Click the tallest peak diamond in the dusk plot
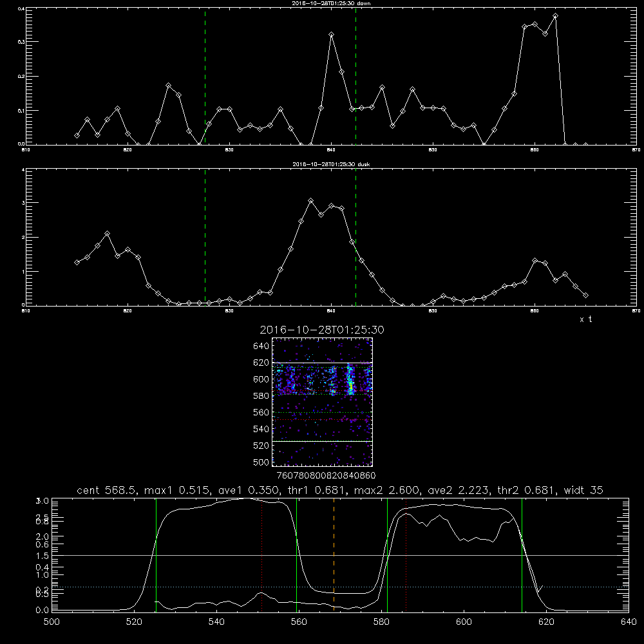Image resolution: width=644 pixels, height=644 pixels. 311,201
